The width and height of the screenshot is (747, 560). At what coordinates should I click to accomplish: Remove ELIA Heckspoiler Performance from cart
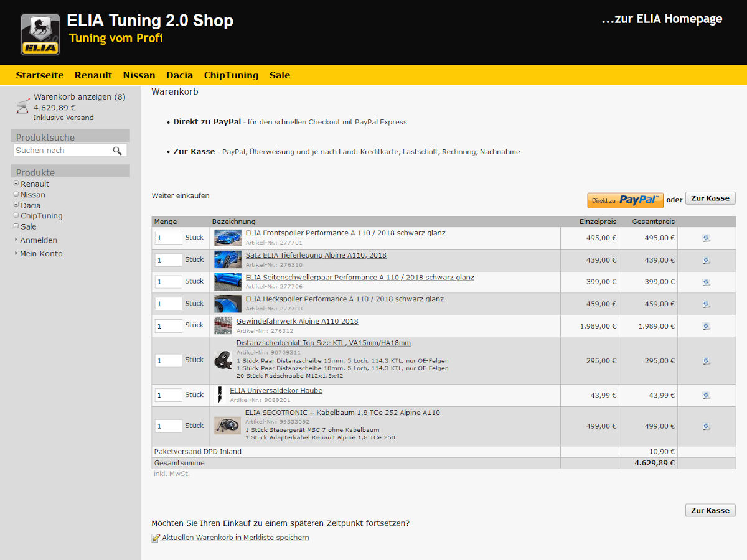click(x=707, y=304)
